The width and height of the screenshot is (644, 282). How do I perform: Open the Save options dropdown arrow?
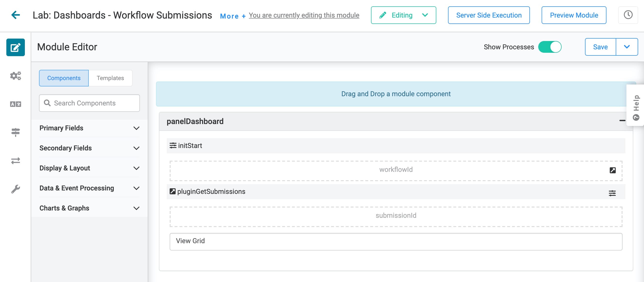click(626, 47)
